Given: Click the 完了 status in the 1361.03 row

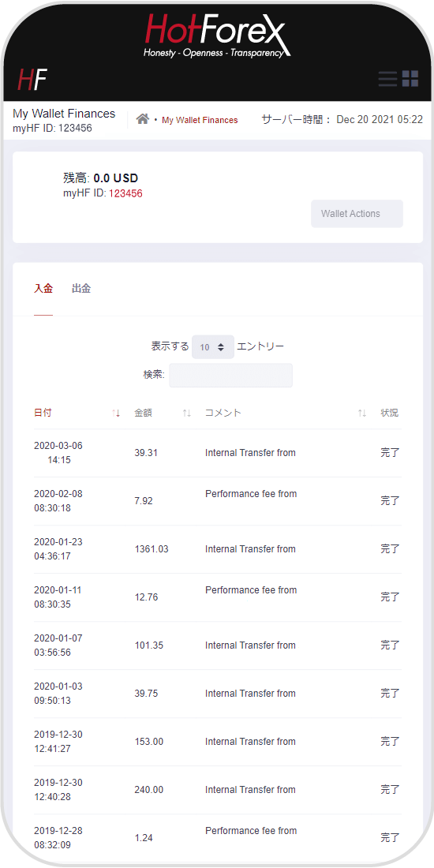Looking at the screenshot, I should click(x=390, y=549).
